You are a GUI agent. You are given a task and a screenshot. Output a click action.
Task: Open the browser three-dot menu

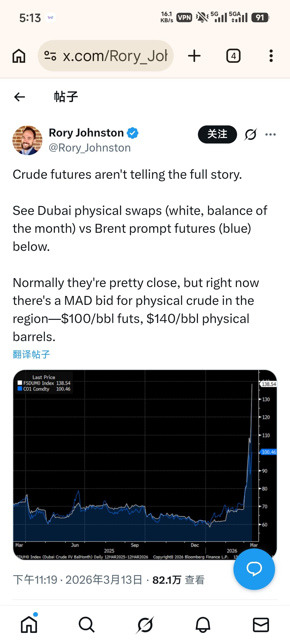tap(271, 56)
